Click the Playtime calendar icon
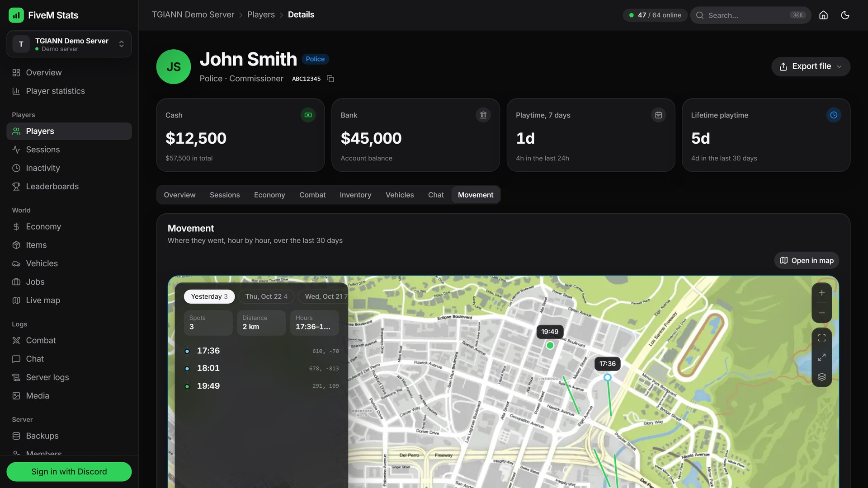 point(658,115)
